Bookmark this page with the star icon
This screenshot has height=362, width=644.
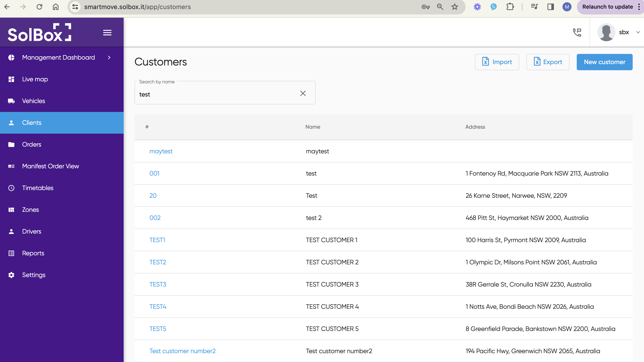click(454, 7)
